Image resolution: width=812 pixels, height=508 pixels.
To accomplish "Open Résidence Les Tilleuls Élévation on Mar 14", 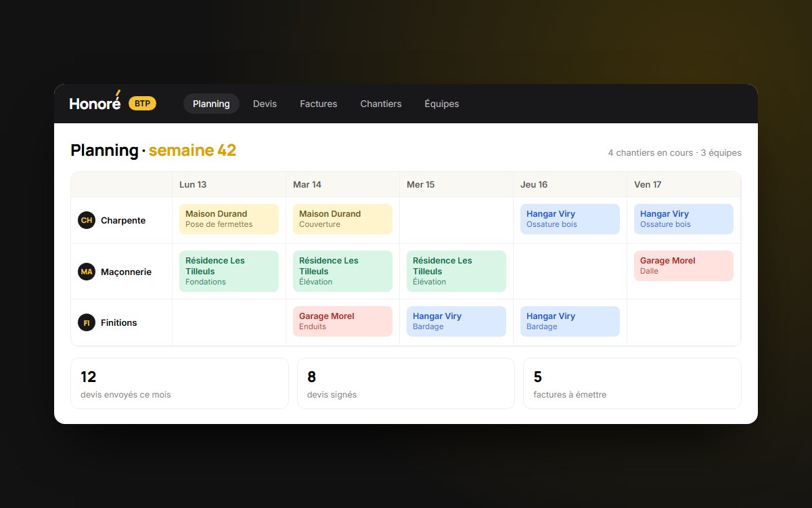I will click(x=342, y=271).
